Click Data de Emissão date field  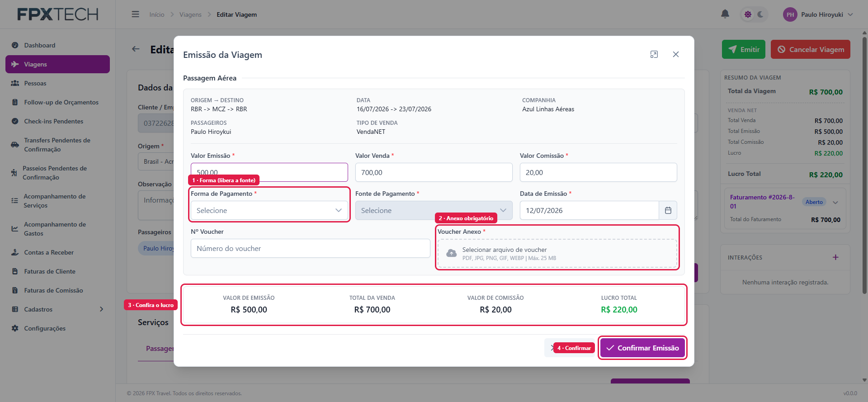[x=590, y=210]
